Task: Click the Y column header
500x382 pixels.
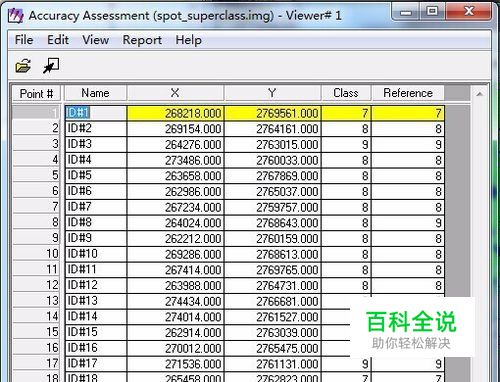Action: tap(272, 93)
